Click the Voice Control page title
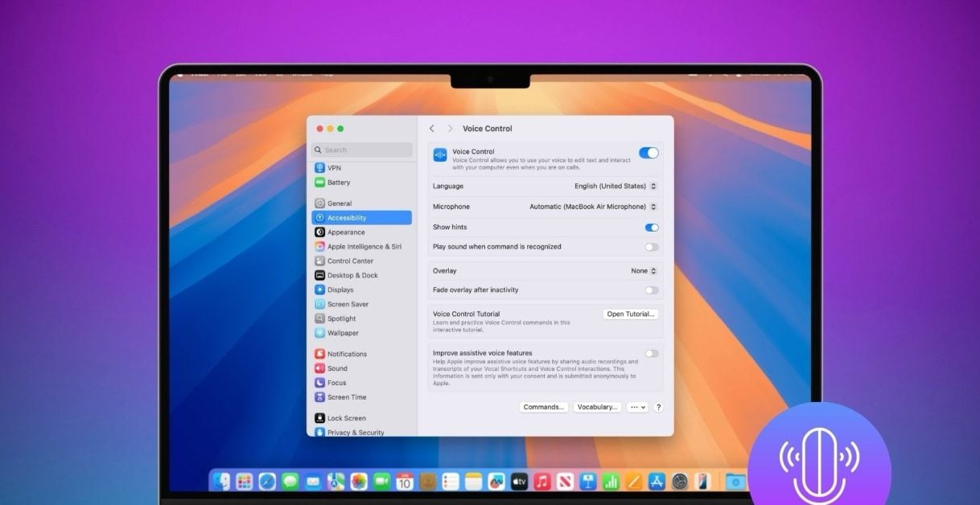Viewport: 980px width, 505px height. point(488,129)
